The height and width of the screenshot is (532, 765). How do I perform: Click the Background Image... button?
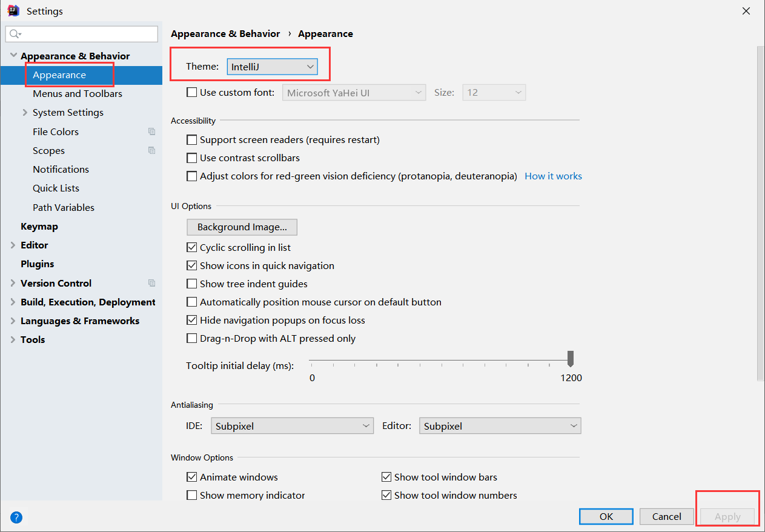pyautogui.click(x=242, y=227)
